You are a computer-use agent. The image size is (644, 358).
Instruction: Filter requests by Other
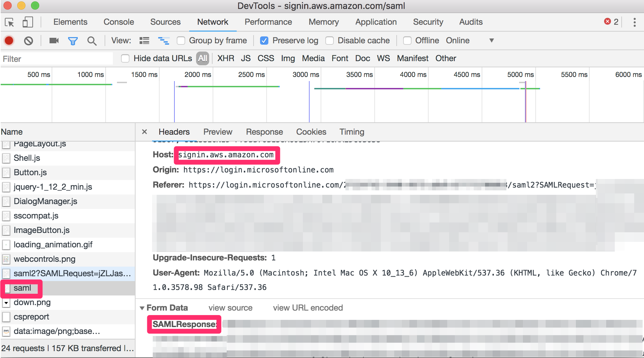coord(446,58)
